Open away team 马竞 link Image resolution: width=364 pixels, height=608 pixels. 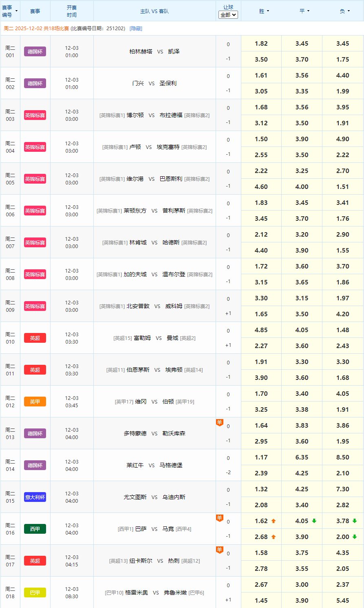coord(168,529)
